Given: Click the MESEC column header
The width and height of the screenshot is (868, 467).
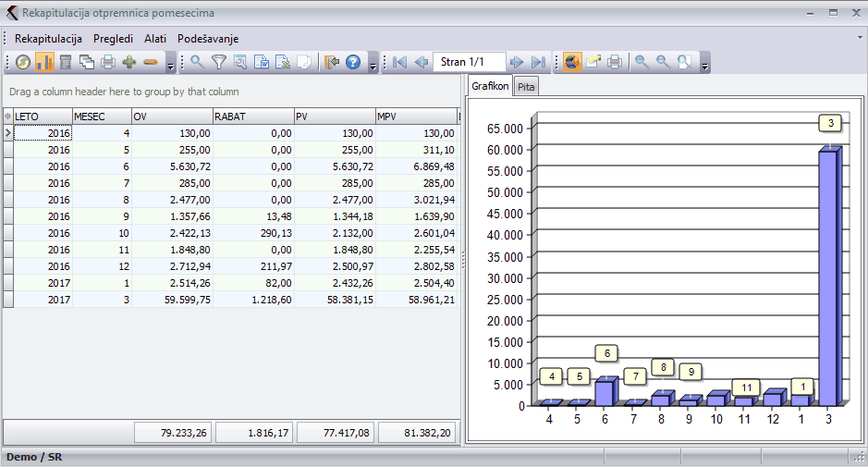Looking at the screenshot, I should tap(101, 117).
